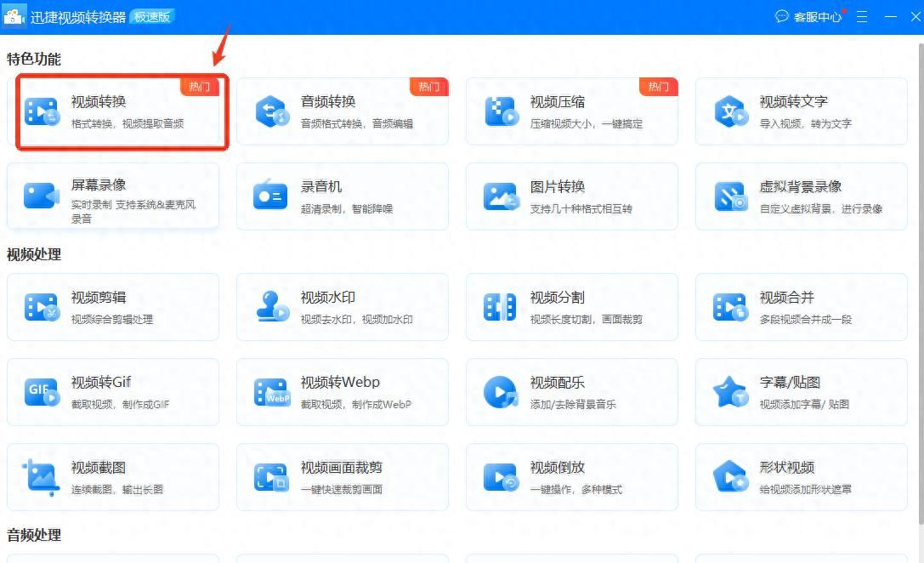Viewport: 924px width, 563px height.
Task: Click 支持几十种格式相互转 description
Action: (x=581, y=208)
